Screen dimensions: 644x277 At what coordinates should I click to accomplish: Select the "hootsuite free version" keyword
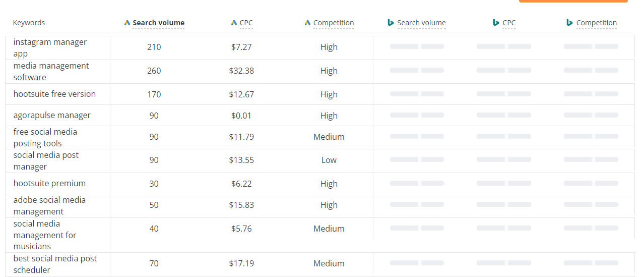[54, 94]
